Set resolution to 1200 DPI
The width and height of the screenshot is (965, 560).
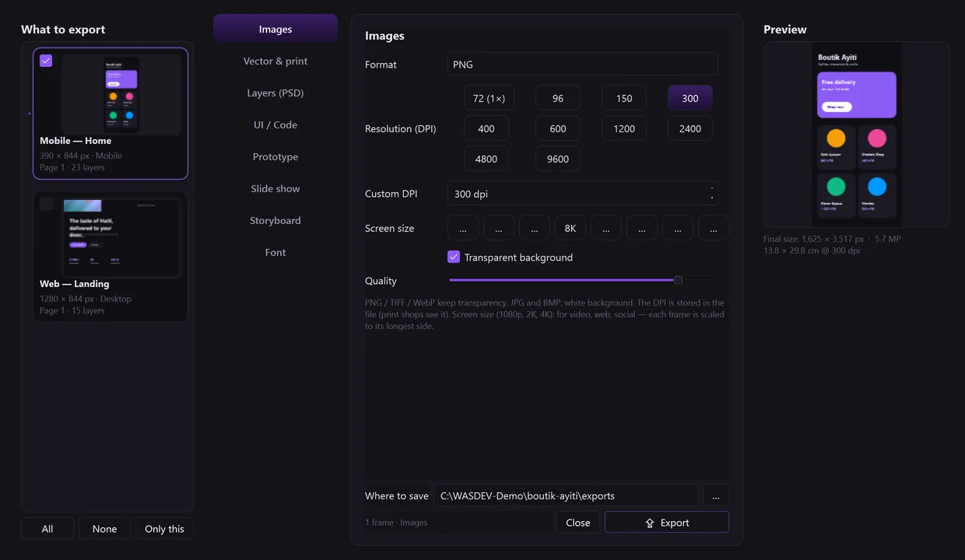624,128
